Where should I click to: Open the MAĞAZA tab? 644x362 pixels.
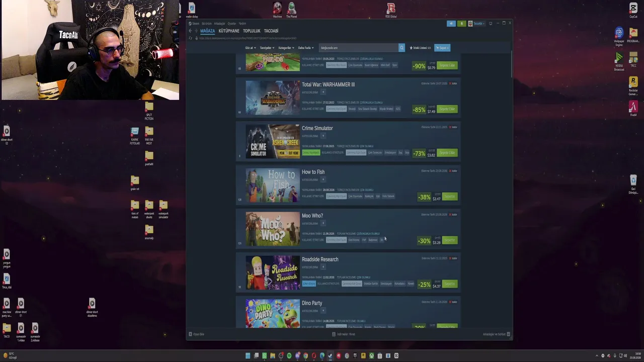[x=207, y=31]
